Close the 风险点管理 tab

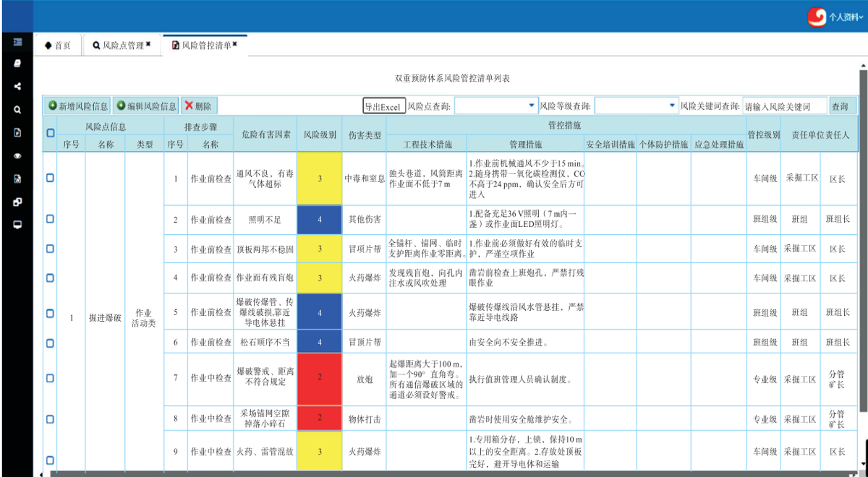point(148,44)
